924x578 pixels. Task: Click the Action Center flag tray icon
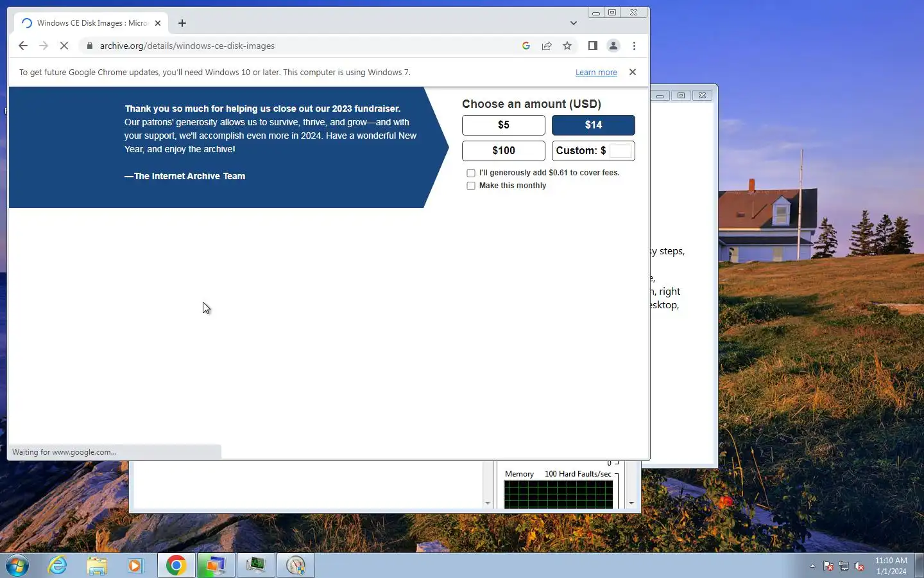coord(828,566)
